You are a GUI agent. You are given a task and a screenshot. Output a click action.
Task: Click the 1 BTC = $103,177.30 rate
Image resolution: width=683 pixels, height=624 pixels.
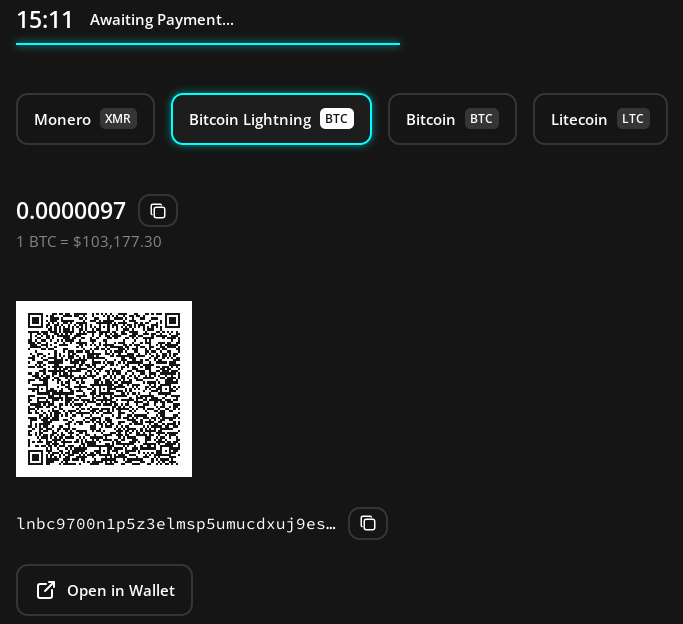pyautogui.click(x=89, y=242)
